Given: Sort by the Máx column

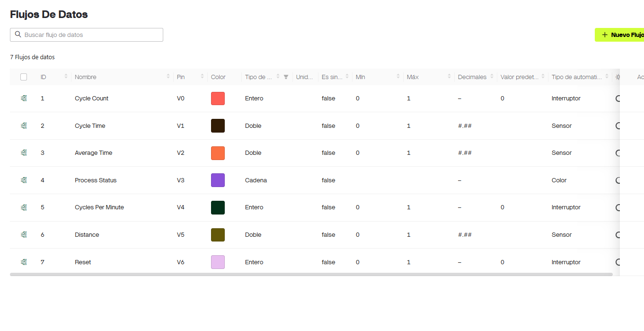Looking at the screenshot, I should click(x=449, y=77).
